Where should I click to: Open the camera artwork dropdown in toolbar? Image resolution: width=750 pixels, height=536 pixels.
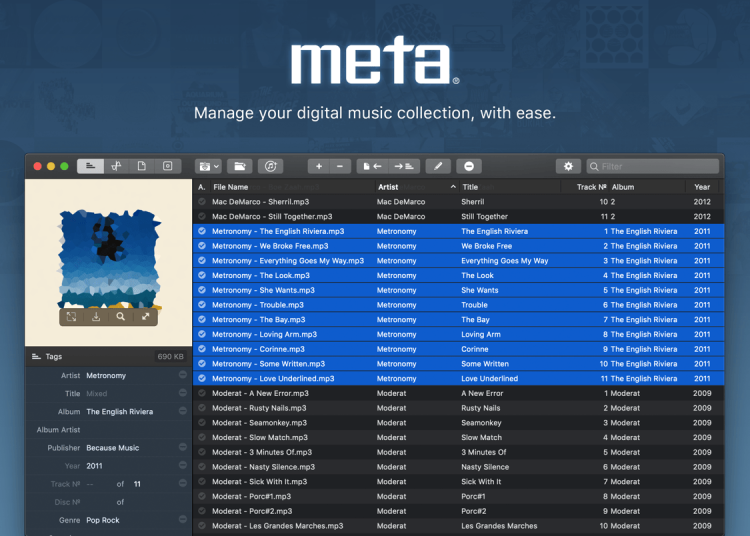pos(208,166)
